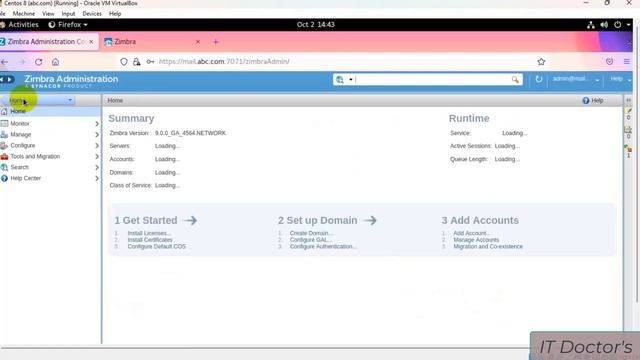
Task: Open the Pocket icon in toolbar
Action: (609, 62)
